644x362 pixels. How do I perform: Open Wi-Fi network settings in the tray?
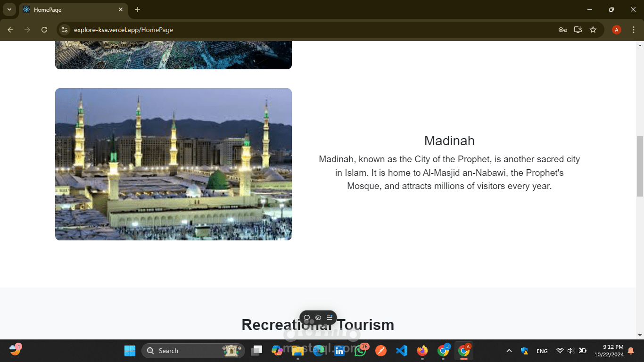pyautogui.click(x=560, y=351)
